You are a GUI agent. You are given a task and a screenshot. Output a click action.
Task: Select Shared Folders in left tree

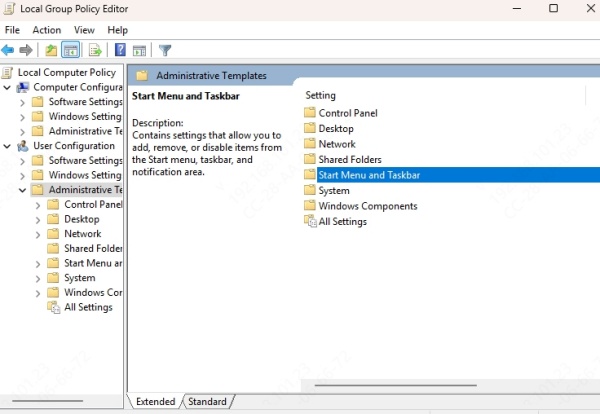(93, 248)
